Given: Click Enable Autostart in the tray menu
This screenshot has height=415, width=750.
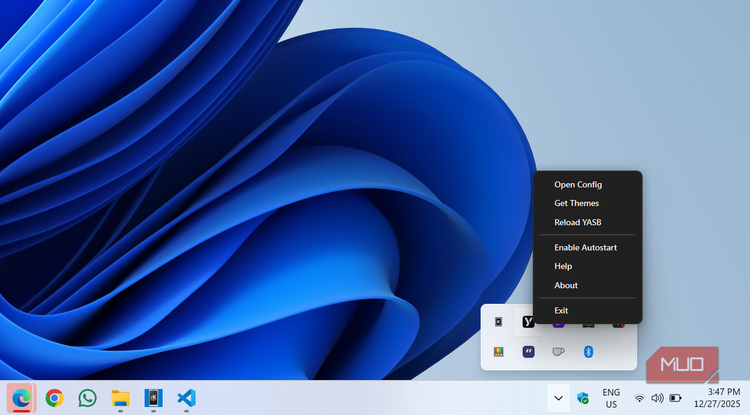Looking at the screenshot, I should point(587,248).
